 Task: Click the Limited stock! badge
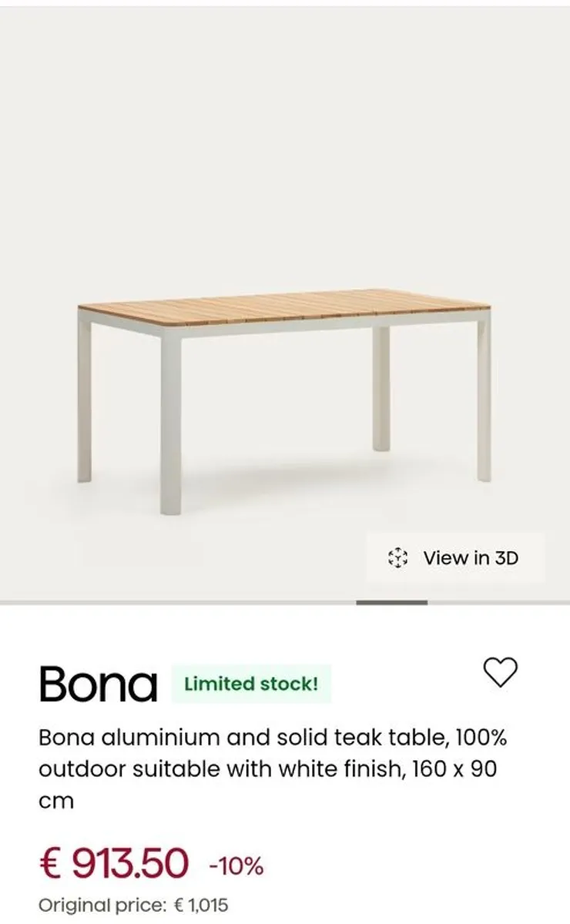(x=251, y=684)
